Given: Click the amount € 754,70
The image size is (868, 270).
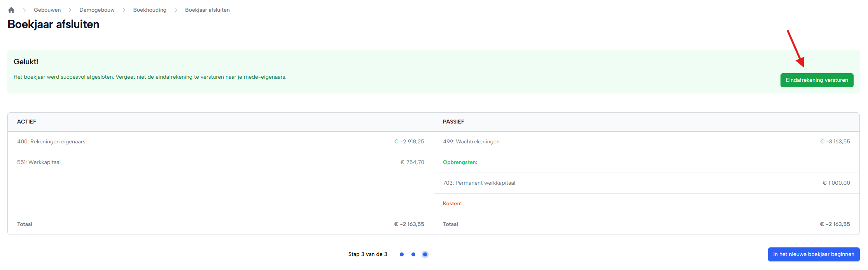Looking at the screenshot, I should [412, 162].
